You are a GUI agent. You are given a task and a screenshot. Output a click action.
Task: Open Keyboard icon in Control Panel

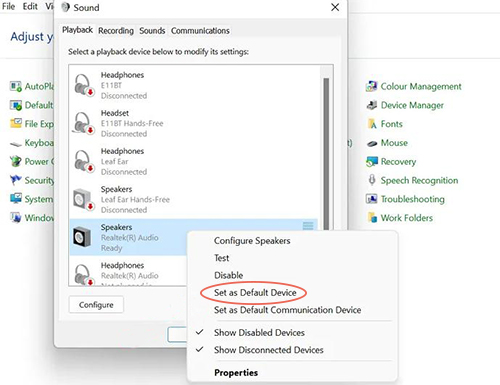click(x=16, y=144)
